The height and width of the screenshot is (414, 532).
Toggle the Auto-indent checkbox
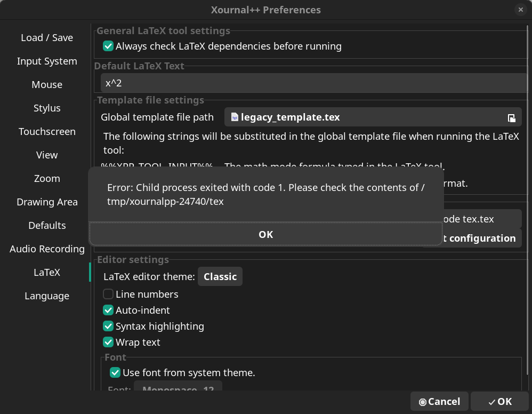108,310
